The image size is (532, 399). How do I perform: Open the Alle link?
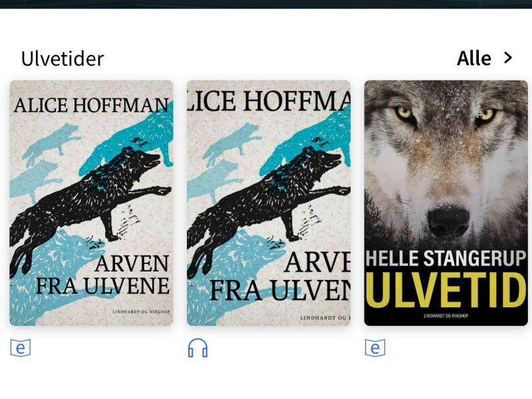pos(474,59)
